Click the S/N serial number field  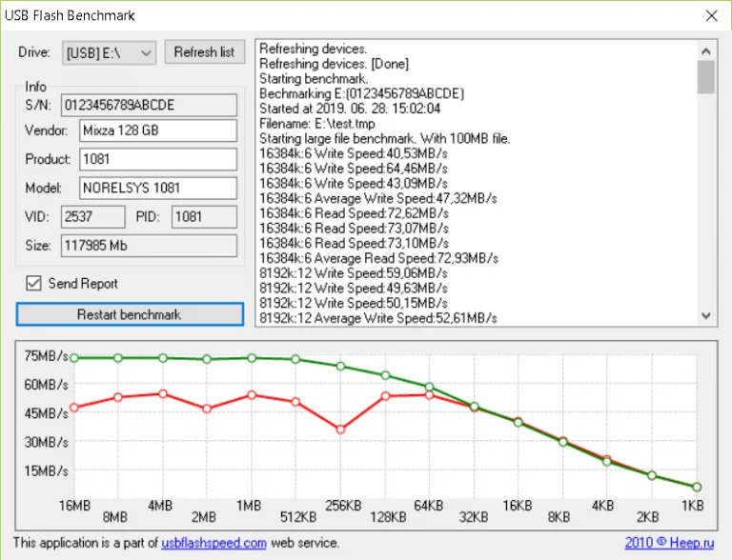click(x=149, y=104)
